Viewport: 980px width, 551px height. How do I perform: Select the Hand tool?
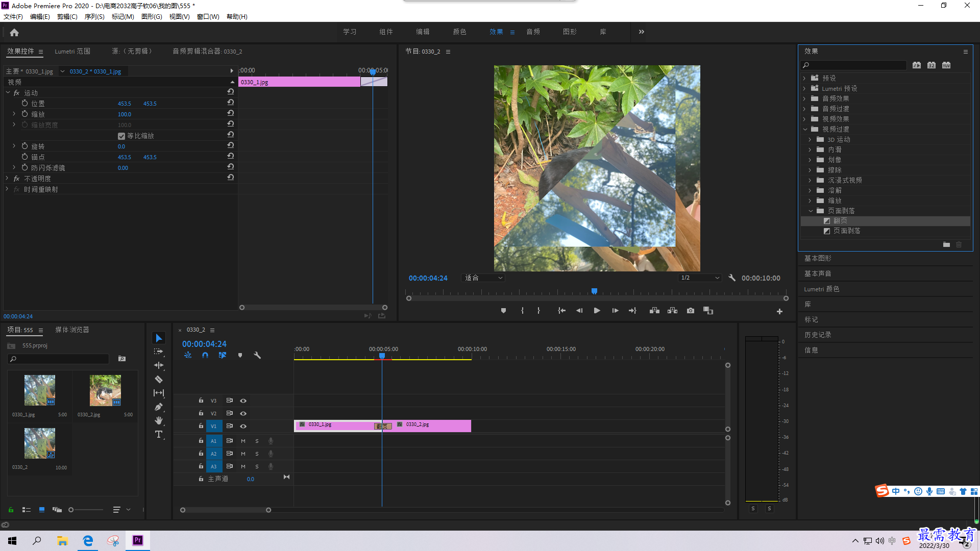(x=159, y=420)
